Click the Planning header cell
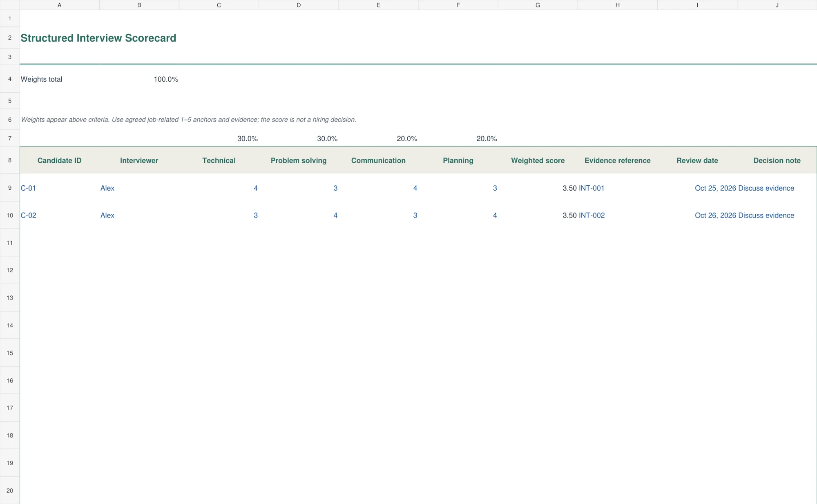This screenshot has height=504, width=817. point(458,160)
